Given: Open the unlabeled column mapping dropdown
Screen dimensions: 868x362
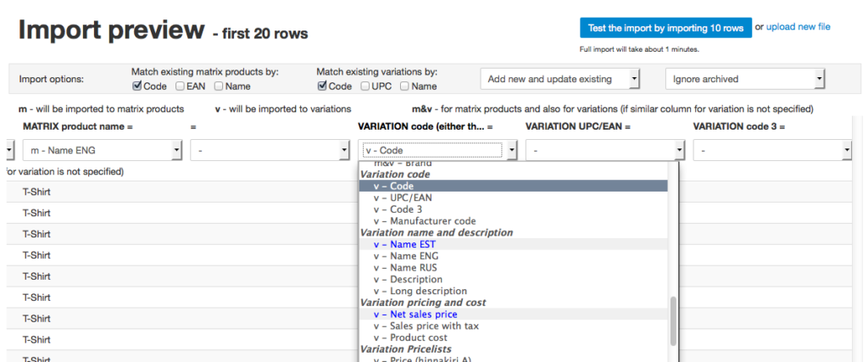Looking at the screenshot, I should coord(270,150).
